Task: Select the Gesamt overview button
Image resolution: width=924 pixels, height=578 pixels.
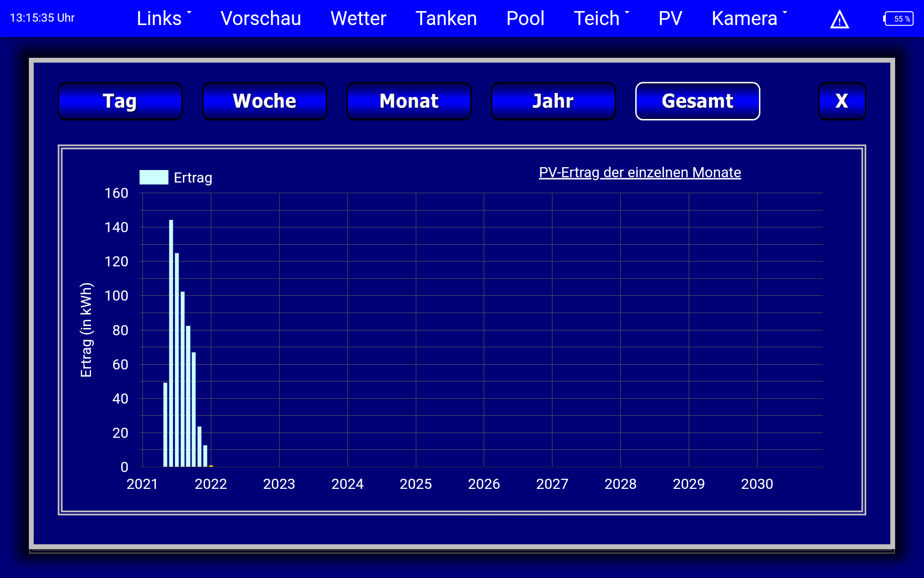Action: (697, 101)
